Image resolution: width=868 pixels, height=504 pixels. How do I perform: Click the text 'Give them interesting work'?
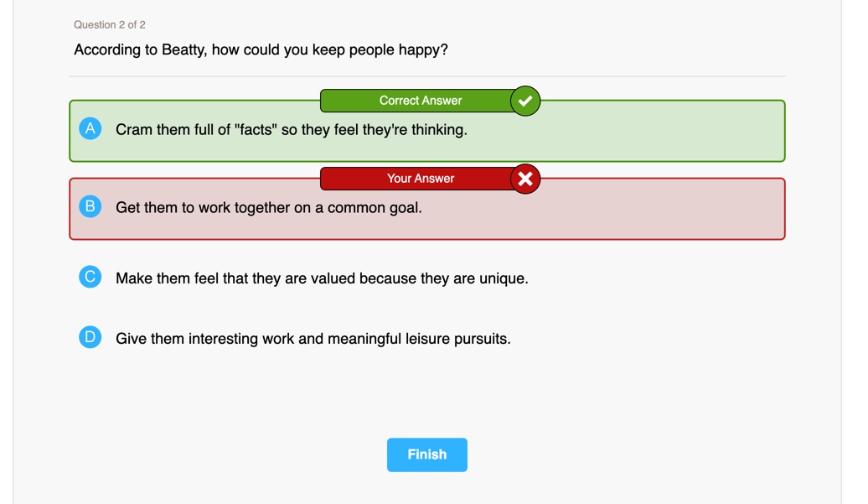[204, 339]
